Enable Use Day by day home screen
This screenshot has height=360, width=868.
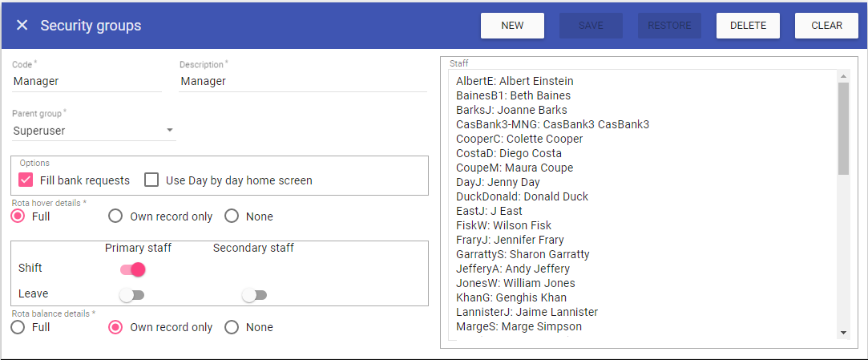click(x=151, y=180)
